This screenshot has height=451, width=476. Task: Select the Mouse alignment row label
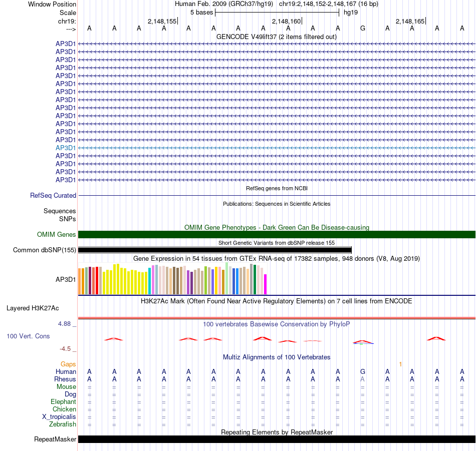pos(66,387)
